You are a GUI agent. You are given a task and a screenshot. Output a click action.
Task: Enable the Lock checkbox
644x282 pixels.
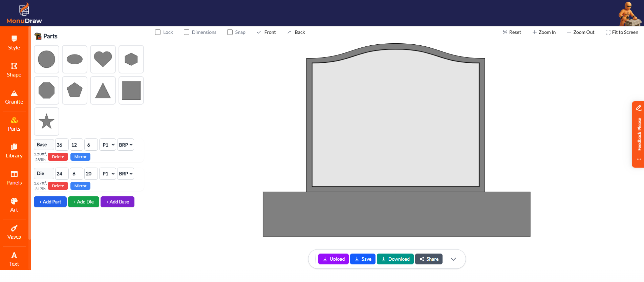pyautogui.click(x=158, y=32)
